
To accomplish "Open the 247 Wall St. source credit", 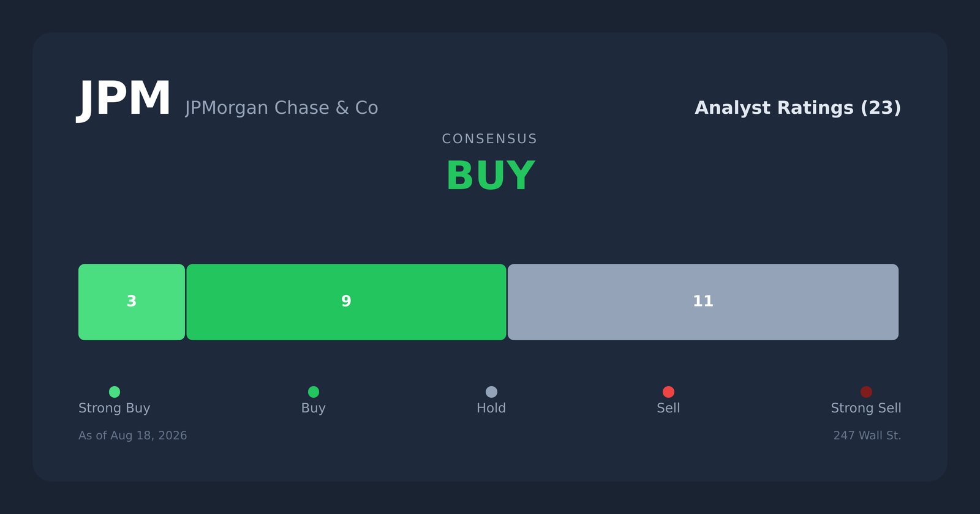I will coord(867,436).
